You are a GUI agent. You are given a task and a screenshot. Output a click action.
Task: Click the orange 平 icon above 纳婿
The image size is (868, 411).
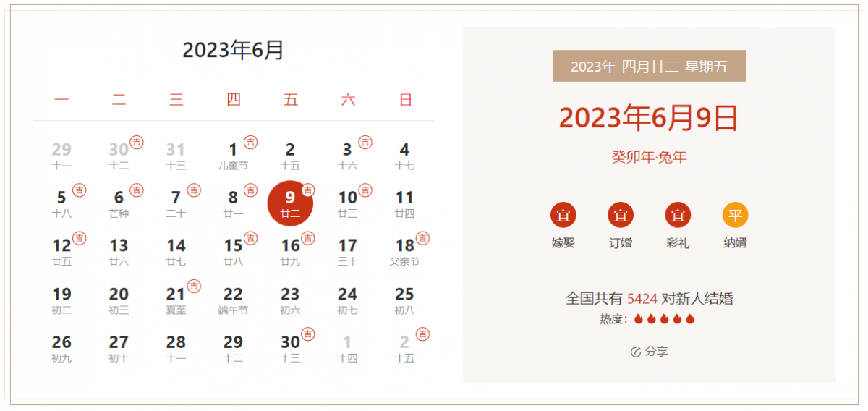click(735, 215)
